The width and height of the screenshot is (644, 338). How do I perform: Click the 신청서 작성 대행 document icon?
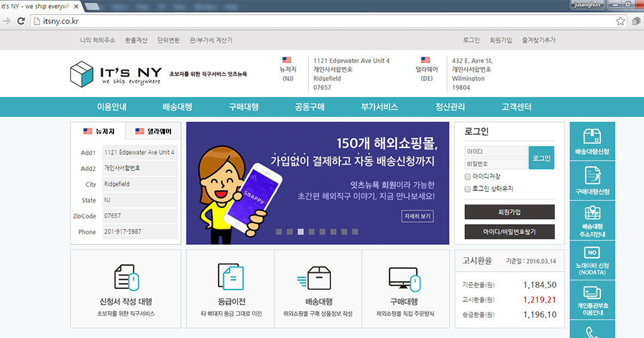125,278
